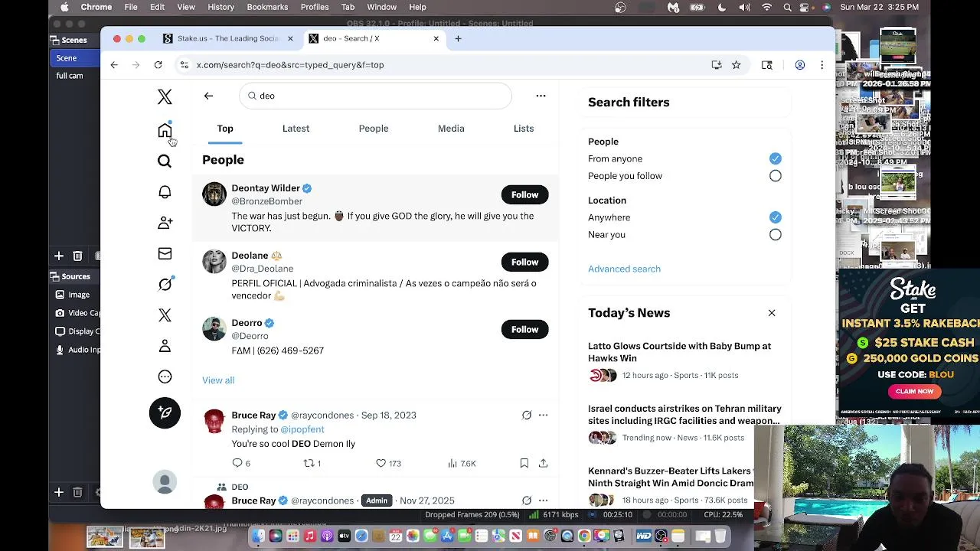This screenshot has width=980, height=551.
Task: Open Kennard's Buzzer-Beater news story
Action: point(671,487)
